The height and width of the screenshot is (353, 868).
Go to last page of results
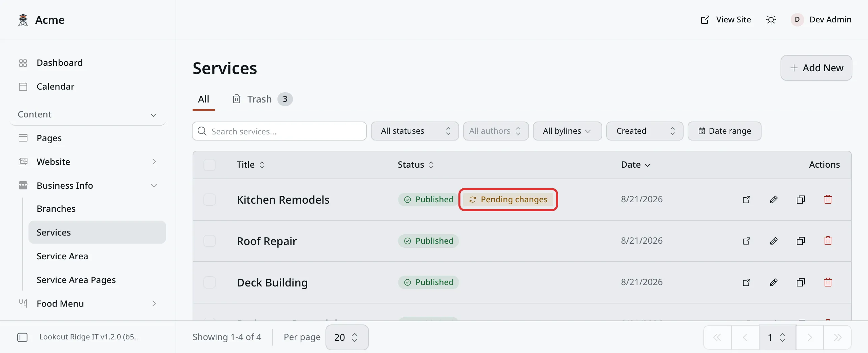point(837,337)
